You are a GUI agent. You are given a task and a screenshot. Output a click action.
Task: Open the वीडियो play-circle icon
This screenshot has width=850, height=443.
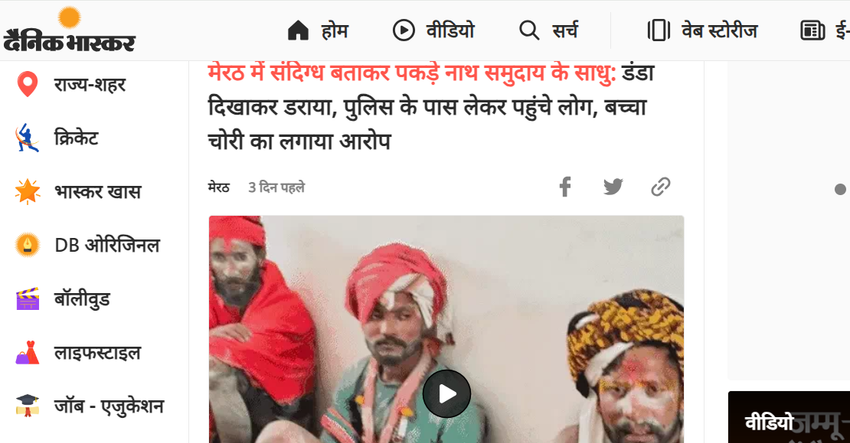click(x=404, y=30)
